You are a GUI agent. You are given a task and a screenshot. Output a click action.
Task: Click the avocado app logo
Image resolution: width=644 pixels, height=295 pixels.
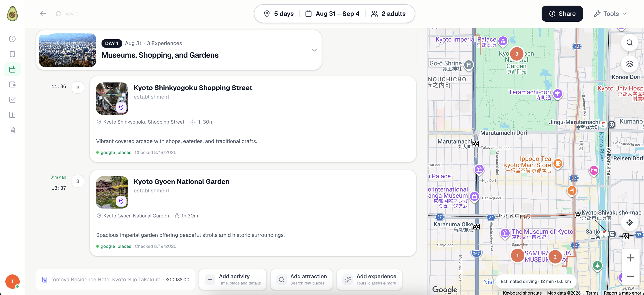(12, 14)
